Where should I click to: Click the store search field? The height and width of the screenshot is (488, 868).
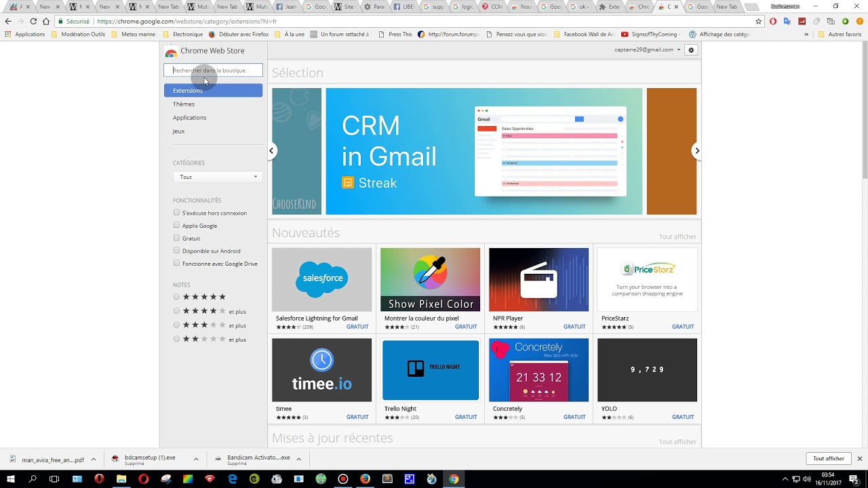pyautogui.click(x=213, y=70)
